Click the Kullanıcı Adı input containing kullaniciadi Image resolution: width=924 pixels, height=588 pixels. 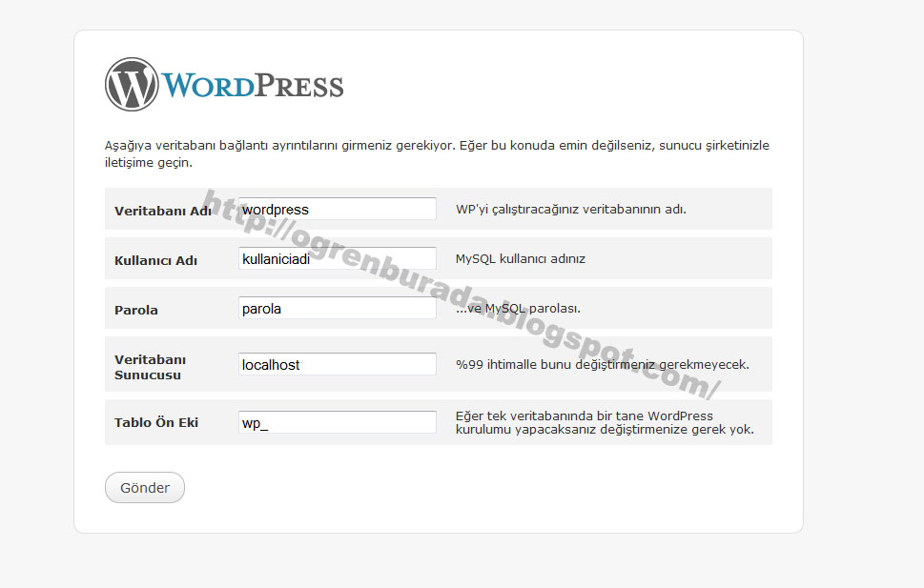[337, 258]
